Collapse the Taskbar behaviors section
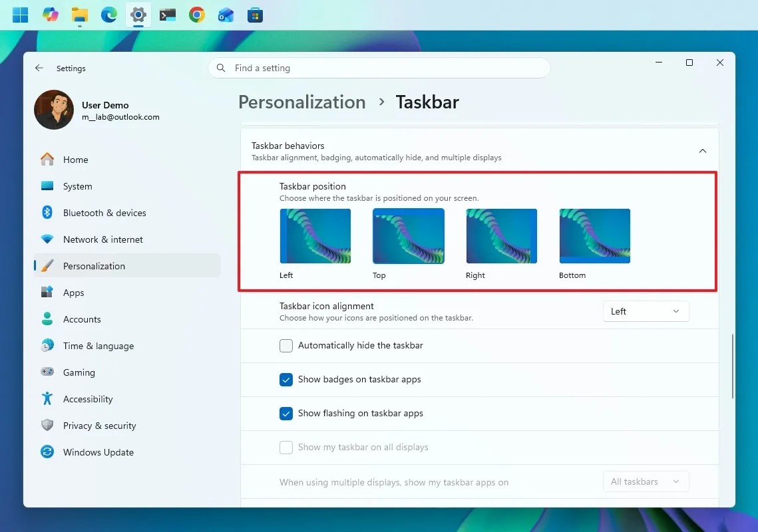 point(702,151)
